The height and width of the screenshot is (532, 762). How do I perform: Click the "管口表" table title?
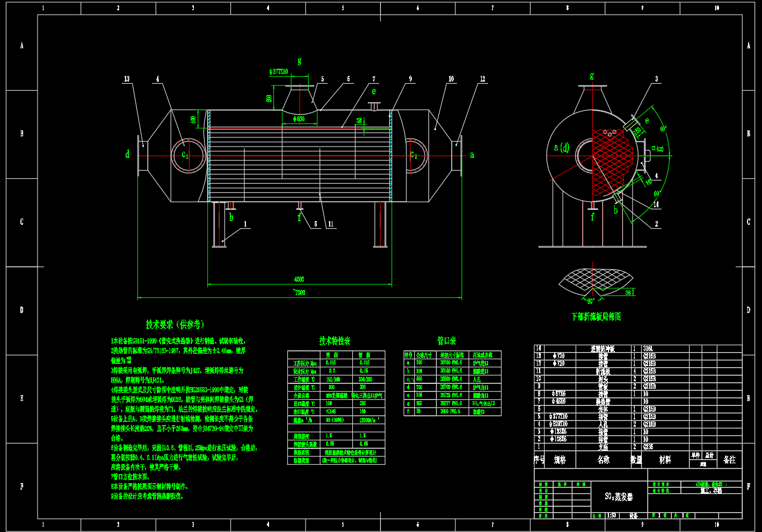pos(446,341)
